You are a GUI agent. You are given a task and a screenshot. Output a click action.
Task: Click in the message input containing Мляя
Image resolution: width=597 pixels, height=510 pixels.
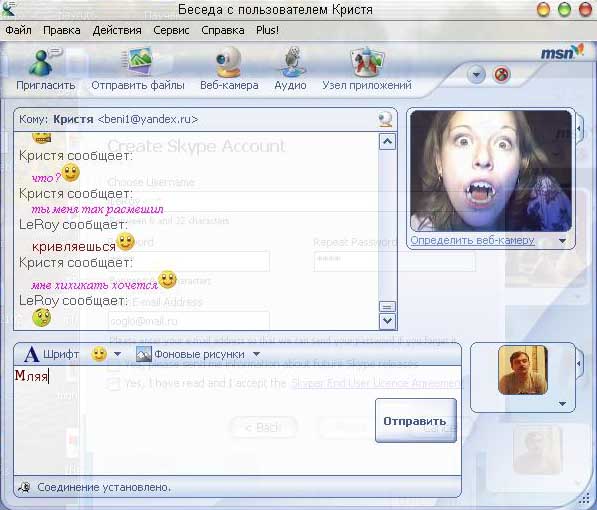pyautogui.click(x=237, y=420)
